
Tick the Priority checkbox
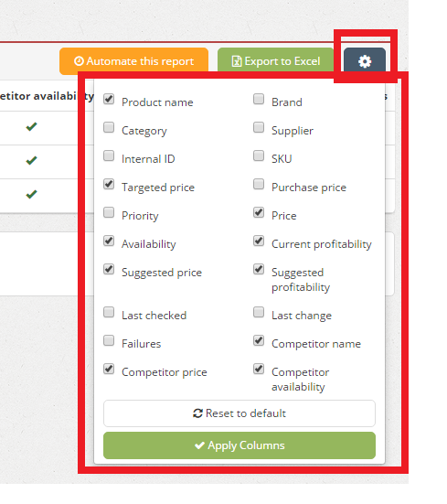tap(109, 212)
